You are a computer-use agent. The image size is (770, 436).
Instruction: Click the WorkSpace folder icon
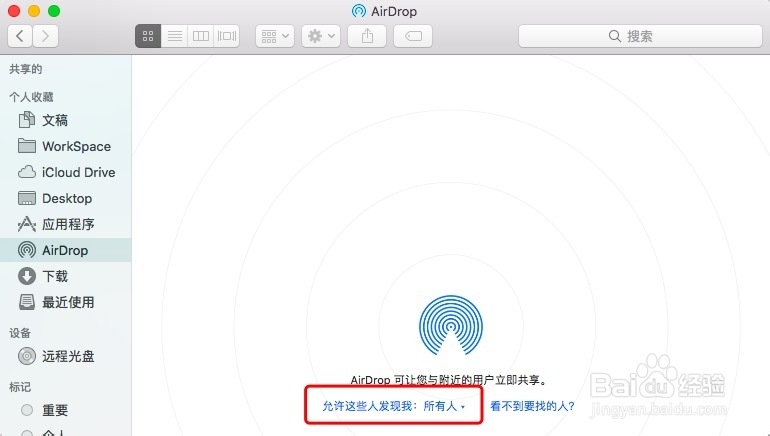click(27, 146)
